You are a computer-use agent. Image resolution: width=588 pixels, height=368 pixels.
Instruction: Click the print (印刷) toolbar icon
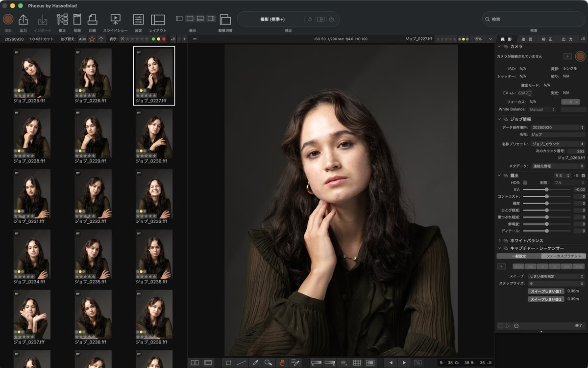pyautogui.click(x=92, y=19)
